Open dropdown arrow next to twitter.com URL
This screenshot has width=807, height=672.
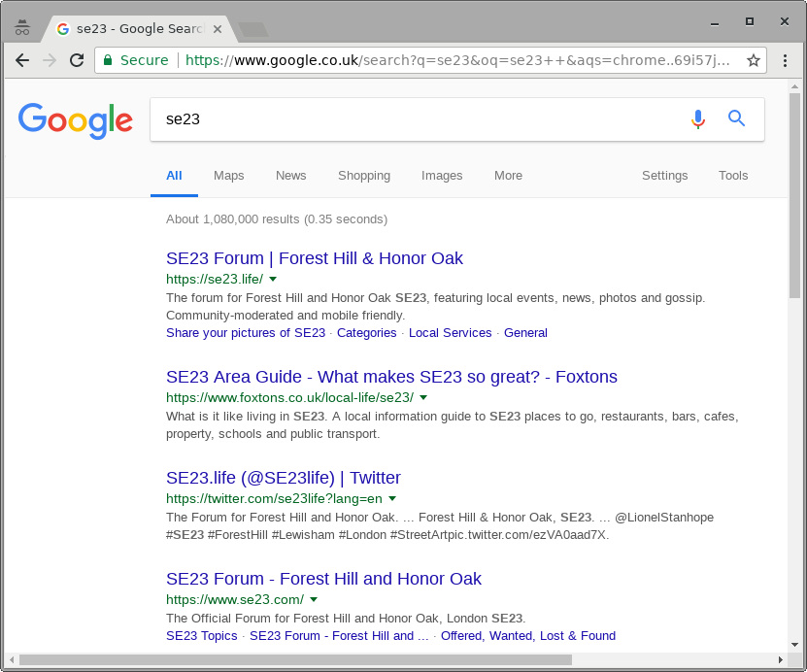click(392, 499)
